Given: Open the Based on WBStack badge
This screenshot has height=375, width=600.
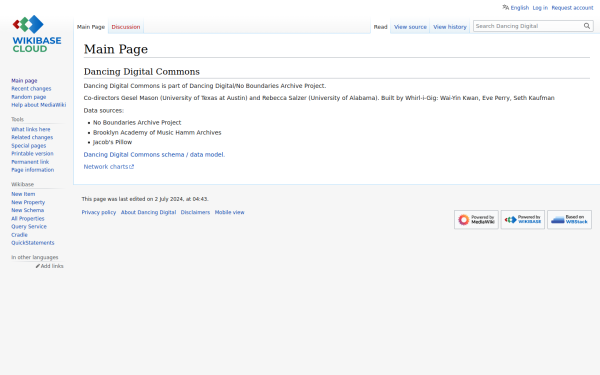Looking at the screenshot, I should 569,220.
